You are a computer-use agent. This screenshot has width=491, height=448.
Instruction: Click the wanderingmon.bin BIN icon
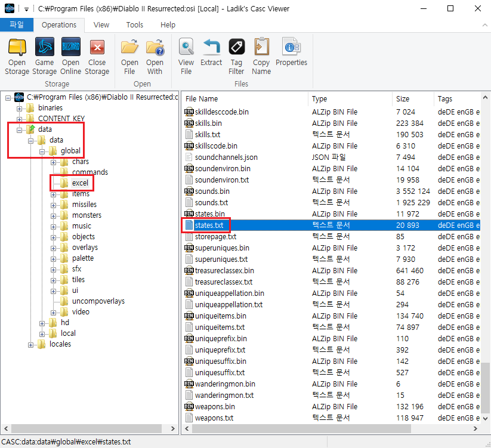[x=189, y=384]
